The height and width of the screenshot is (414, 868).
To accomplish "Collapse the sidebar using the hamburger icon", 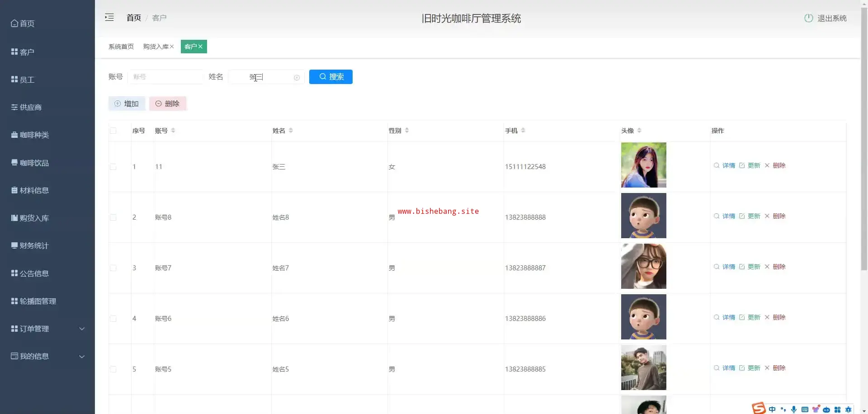I will (109, 18).
